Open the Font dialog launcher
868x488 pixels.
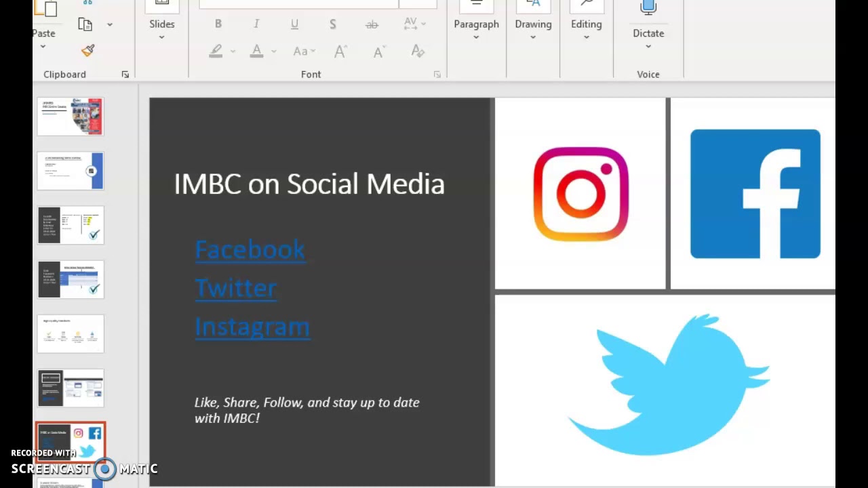437,75
